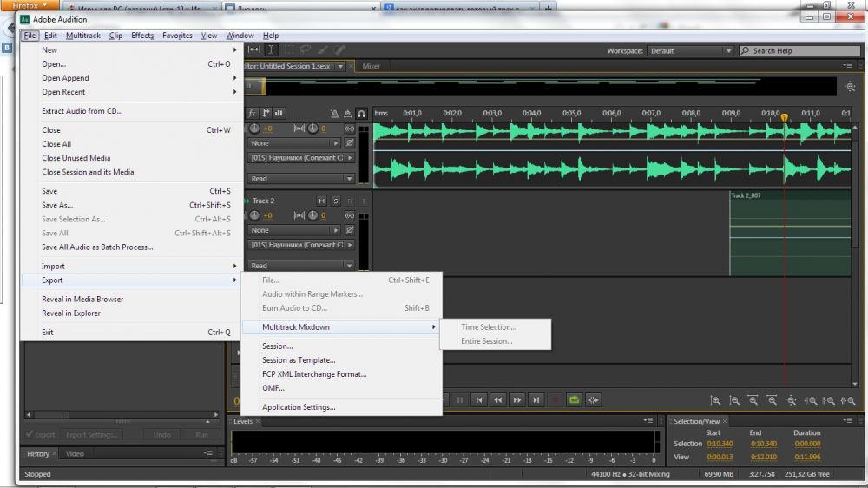Open first track Наушники output dropdown
This screenshot has width=868, height=488.
click(301, 158)
